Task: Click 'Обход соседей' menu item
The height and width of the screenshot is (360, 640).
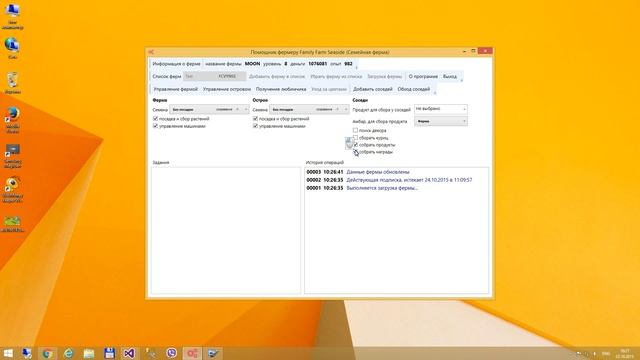Action: [413, 89]
